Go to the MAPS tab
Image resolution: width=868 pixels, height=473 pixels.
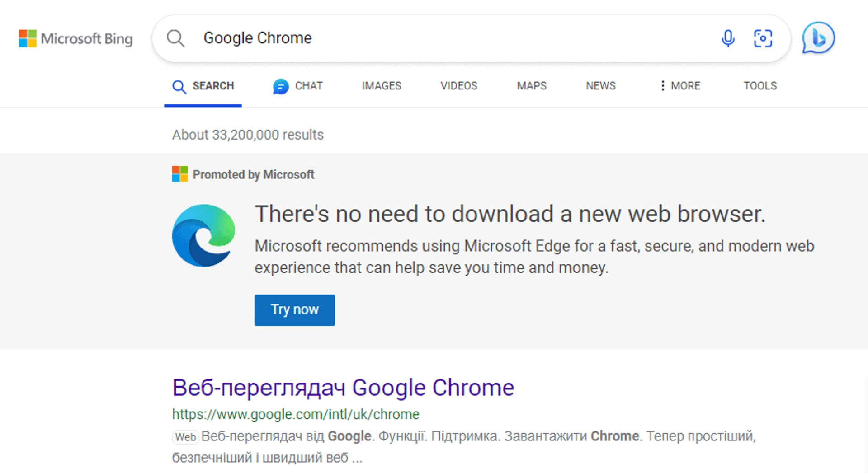532,86
